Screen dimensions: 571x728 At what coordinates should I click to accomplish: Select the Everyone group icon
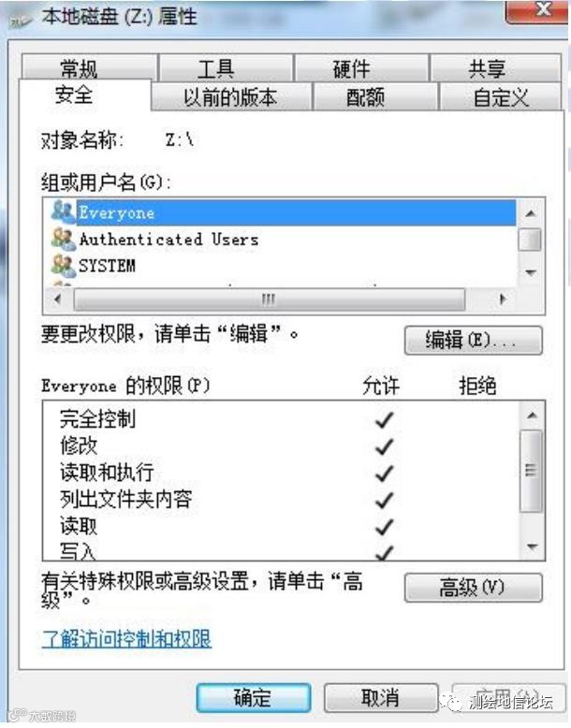63,212
